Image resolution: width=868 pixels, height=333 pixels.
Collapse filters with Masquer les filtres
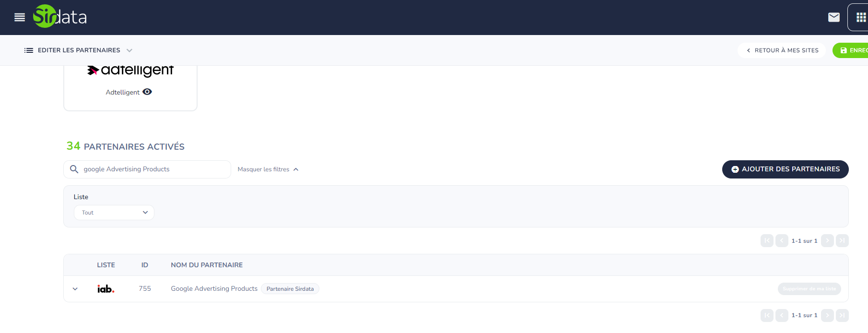pos(268,169)
